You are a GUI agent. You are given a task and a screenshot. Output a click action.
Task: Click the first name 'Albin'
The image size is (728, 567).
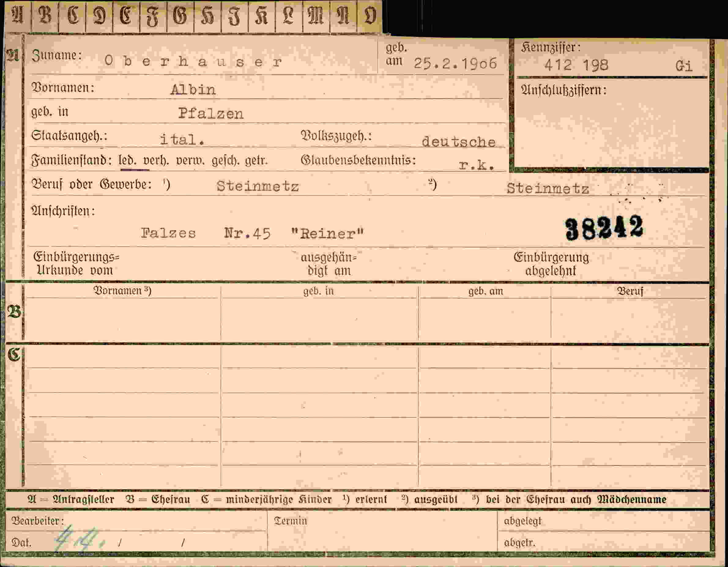click(193, 89)
